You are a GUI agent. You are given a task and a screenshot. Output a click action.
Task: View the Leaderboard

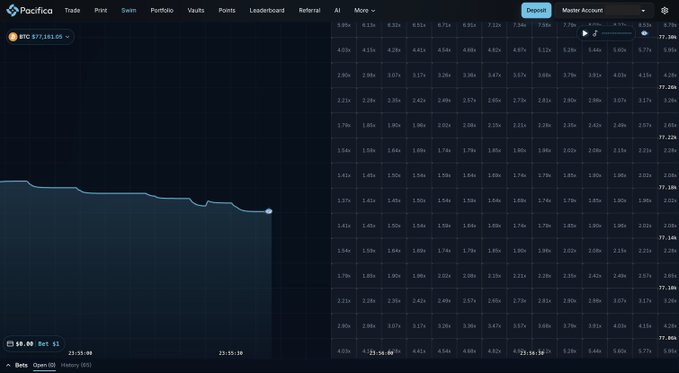(267, 10)
